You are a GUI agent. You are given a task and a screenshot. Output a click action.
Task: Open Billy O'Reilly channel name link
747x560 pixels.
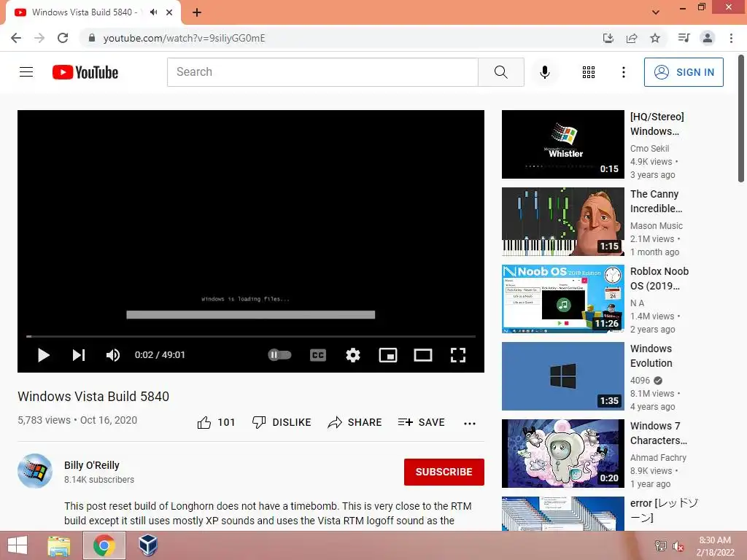click(x=92, y=465)
